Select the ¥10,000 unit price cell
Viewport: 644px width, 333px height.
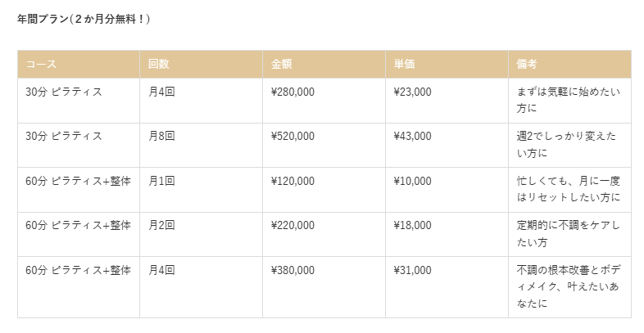[447, 190]
